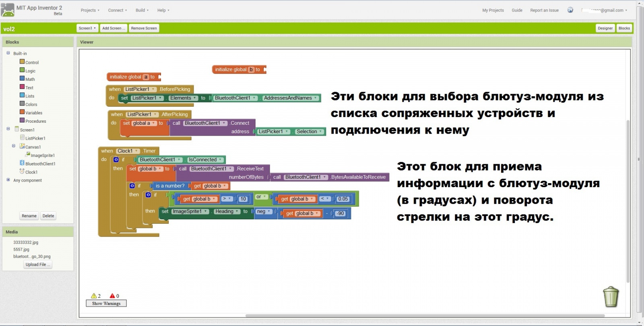Click the Canvas1 component icon
644x326 pixels.
click(22, 146)
